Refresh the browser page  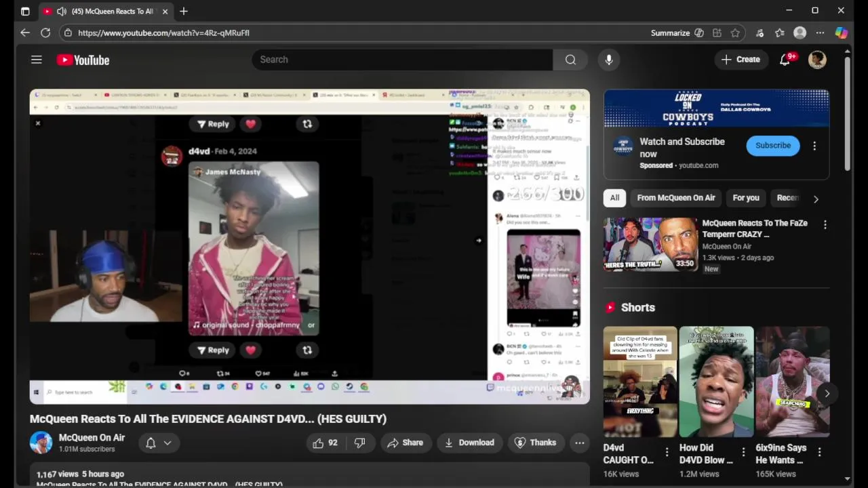point(45,33)
